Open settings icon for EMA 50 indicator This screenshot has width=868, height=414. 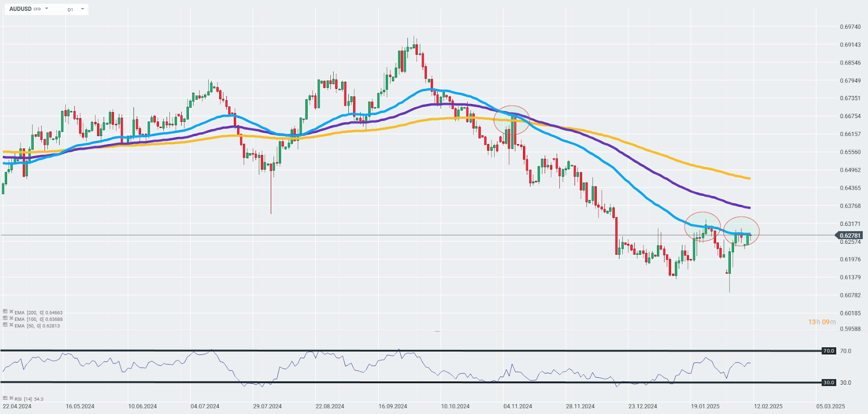point(5,325)
